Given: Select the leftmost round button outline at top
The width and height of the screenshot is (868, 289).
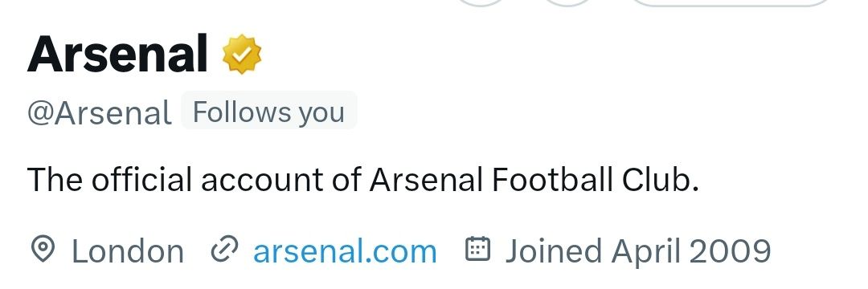Looking at the screenshot, I should click(481, 2).
